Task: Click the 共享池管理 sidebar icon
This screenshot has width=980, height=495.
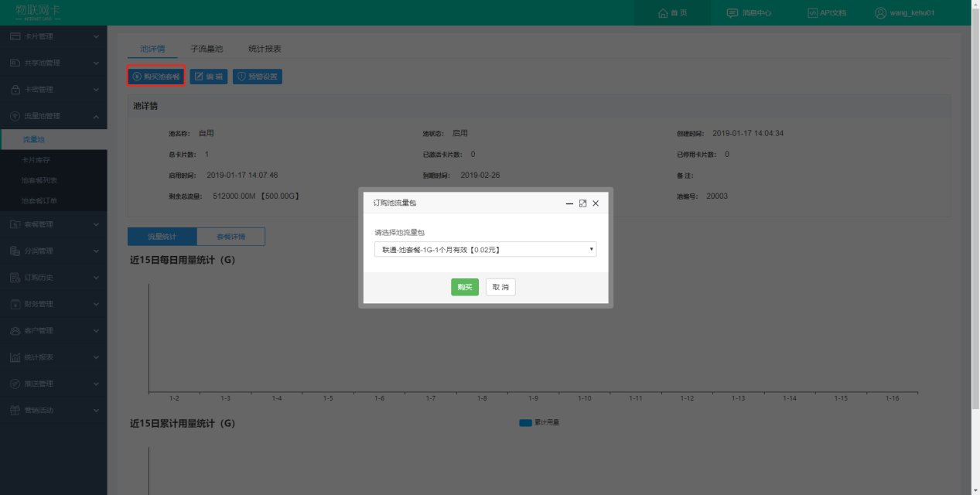Action: pyautogui.click(x=15, y=63)
